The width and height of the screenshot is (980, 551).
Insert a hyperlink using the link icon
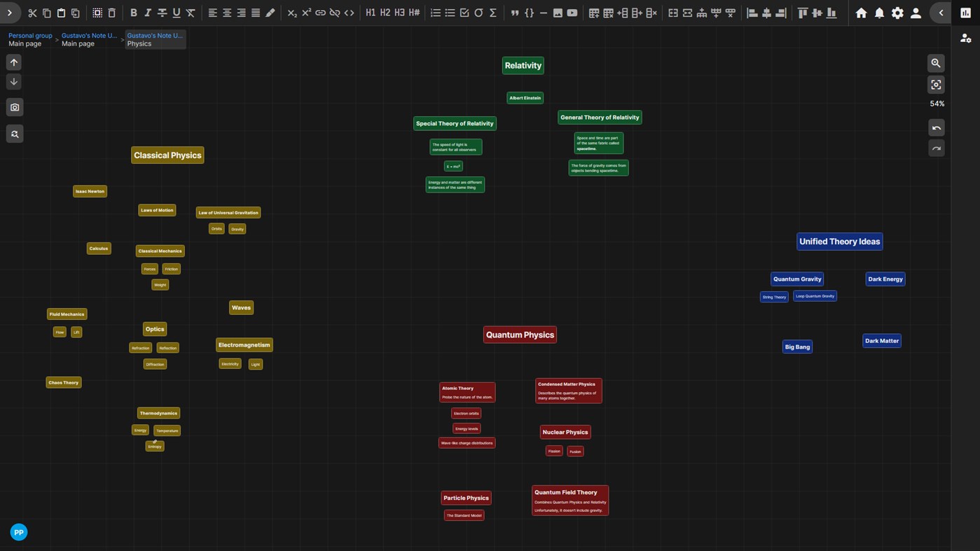(x=320, y=13)
